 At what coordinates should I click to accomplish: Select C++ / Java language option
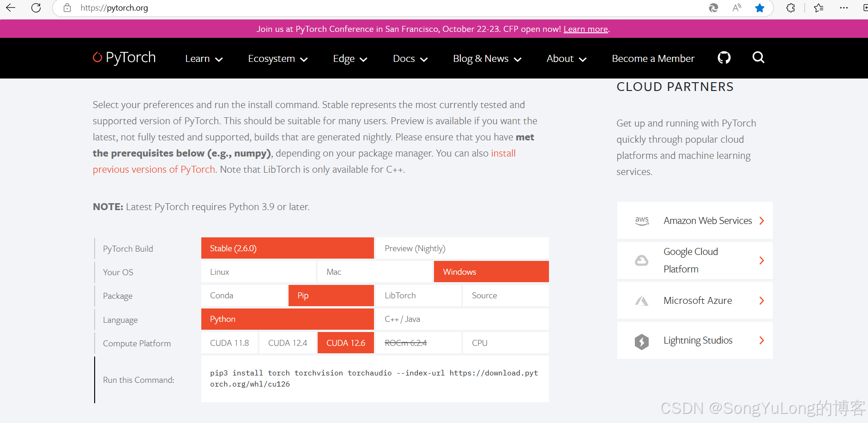click(462, 319)
